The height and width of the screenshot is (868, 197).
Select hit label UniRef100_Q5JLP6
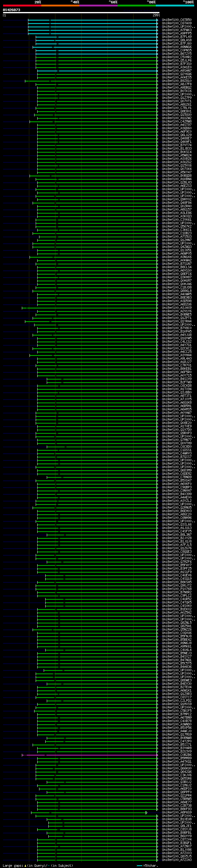[x=177, y=60]
